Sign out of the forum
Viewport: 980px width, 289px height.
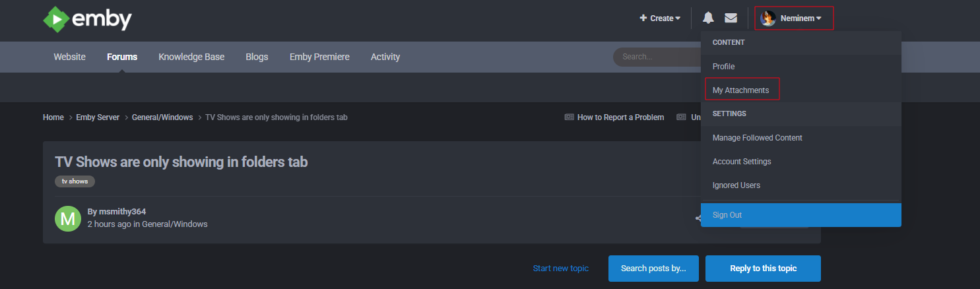click(727, 215)
